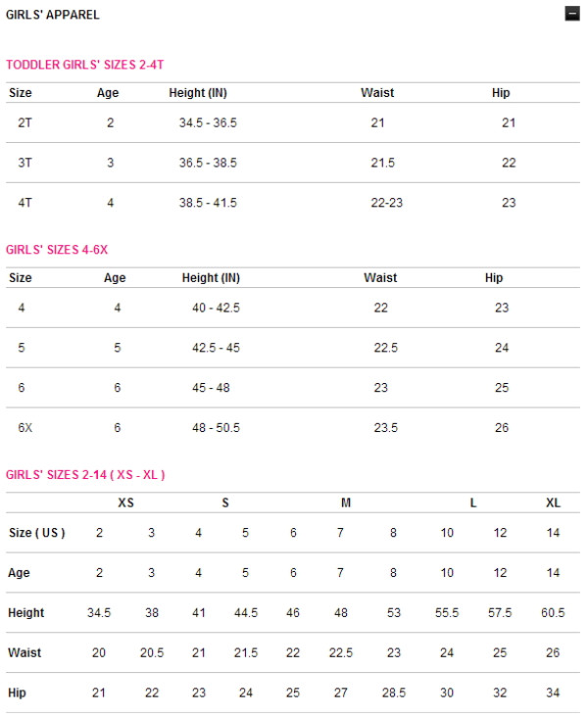
Task: Click the XS column header
Action: (x=126, y=502)
